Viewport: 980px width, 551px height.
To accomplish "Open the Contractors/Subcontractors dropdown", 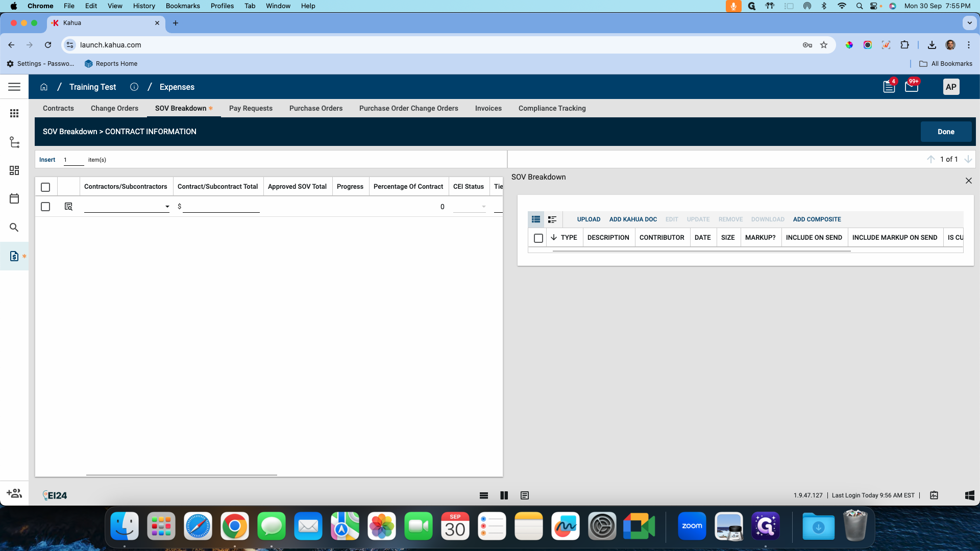I will point(127,207).
